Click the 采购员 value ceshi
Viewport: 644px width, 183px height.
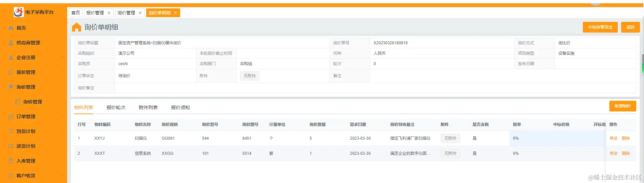tap(123, 64)
